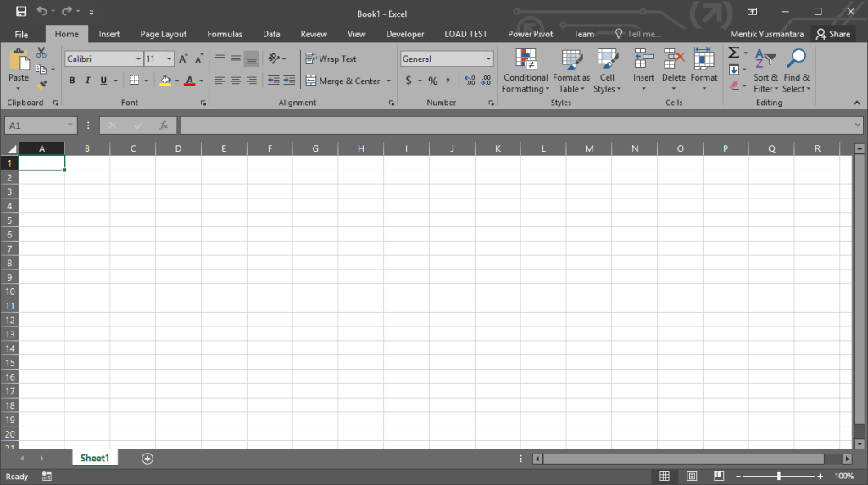Expand the General number format dropdown
This screenshot has width=868, height=485.
point(488,59)
